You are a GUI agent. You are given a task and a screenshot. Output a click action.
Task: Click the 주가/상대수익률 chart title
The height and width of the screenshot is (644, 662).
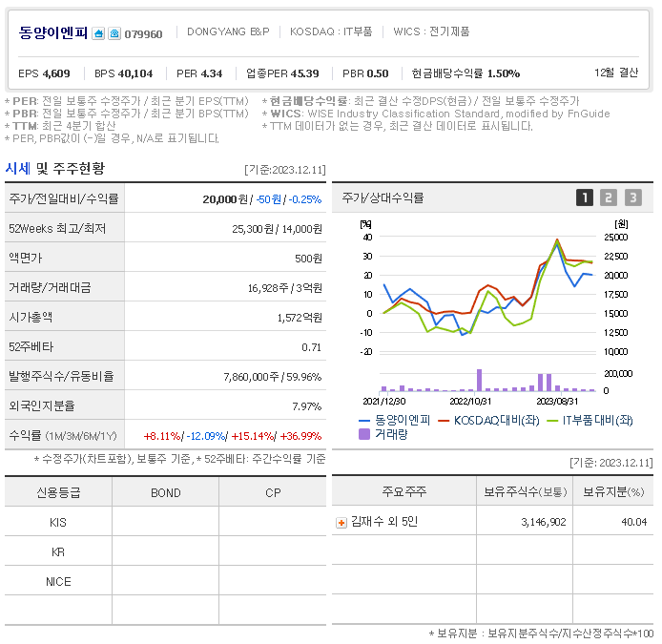383,197
